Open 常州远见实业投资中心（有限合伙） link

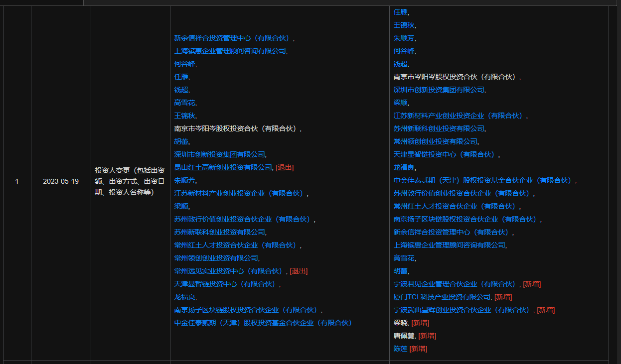[229, 271]
